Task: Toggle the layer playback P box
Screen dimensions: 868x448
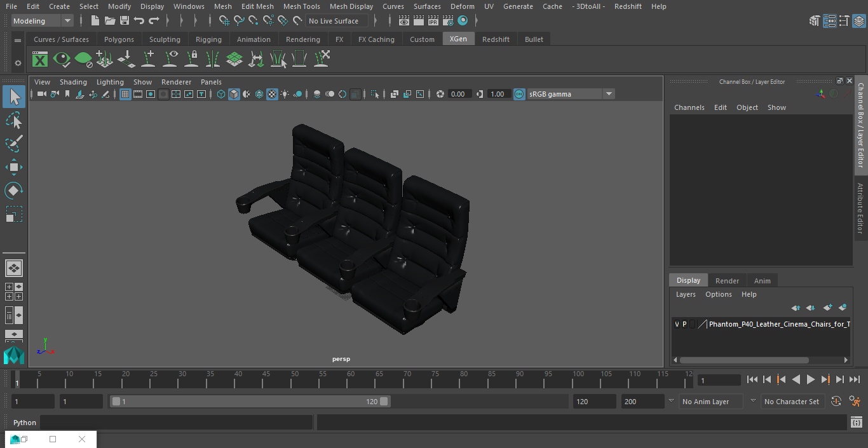Action: pyautogui.click(x=684, y=324)
